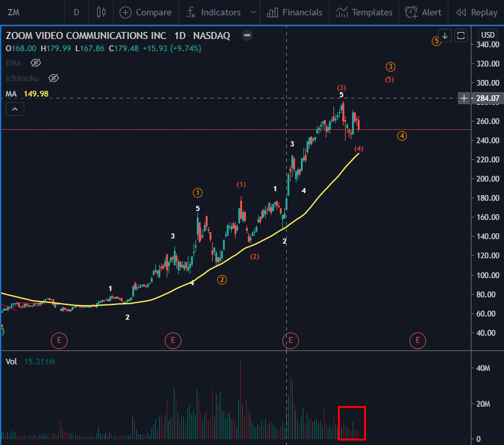The height and width of the screenshot is (445, 504).
Task: Click the Compare symbol button
Action: [146, 12]
